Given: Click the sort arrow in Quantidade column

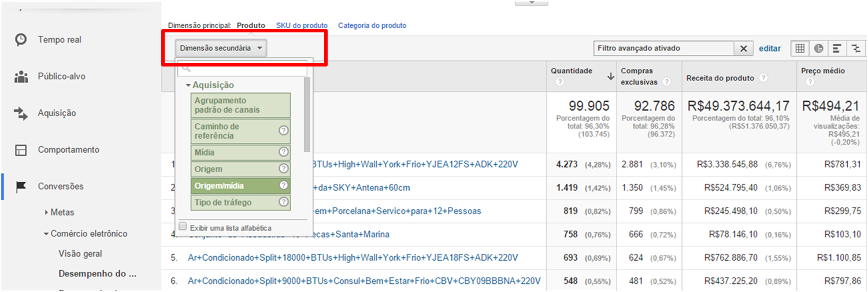Looking at the screenshot, I should coord(610,76).
